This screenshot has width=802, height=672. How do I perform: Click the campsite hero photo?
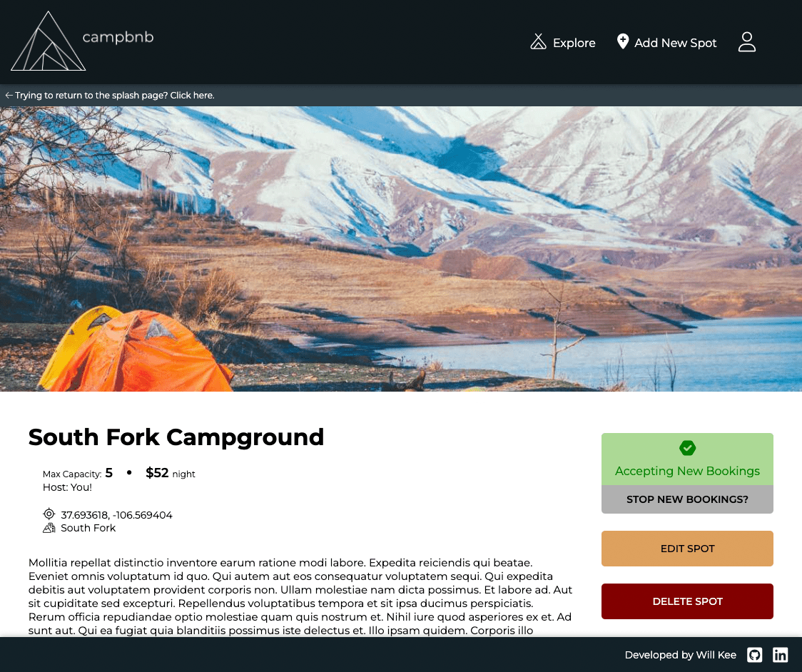pos(401,249)
